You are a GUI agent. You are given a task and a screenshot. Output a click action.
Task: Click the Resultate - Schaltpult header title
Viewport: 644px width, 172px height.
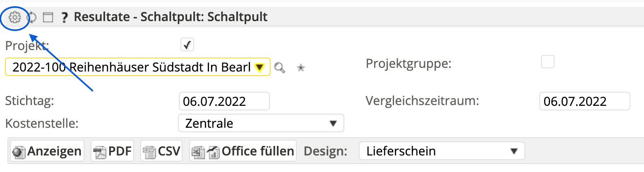point(171,17)
